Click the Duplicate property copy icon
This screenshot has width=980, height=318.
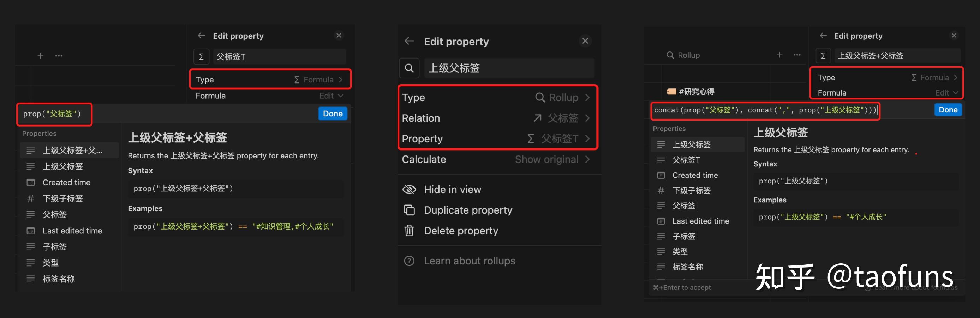pos(409,210)
